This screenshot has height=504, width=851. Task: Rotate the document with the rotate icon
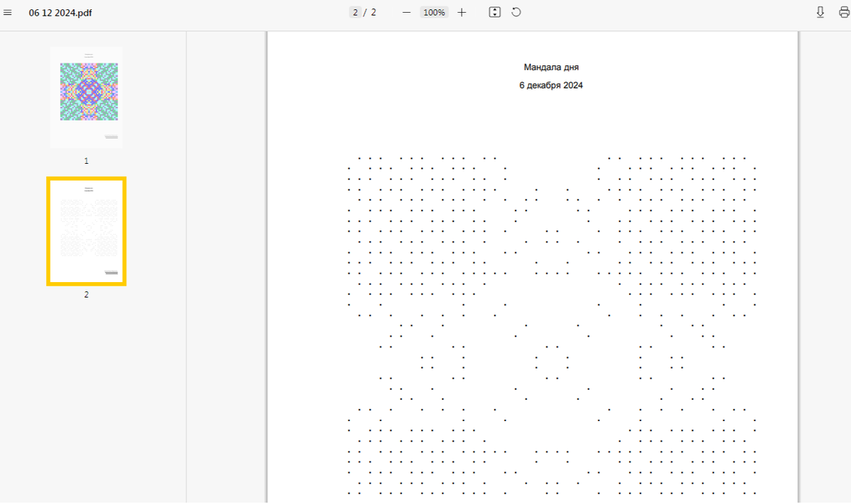point(516,12)
